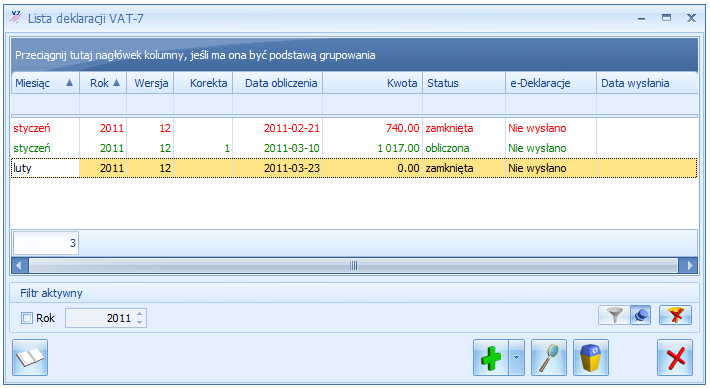Sort by Korekta column header

point(203,83)
